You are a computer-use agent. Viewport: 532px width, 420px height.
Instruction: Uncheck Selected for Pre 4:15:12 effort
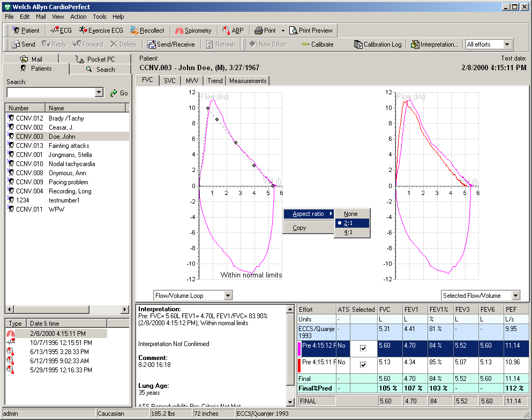(x=363, y=348)
